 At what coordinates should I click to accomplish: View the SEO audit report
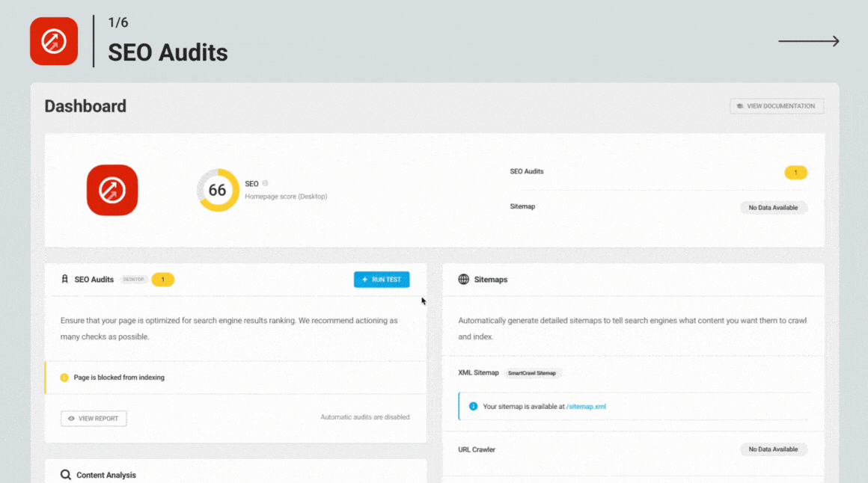click(x=94, y=418)
